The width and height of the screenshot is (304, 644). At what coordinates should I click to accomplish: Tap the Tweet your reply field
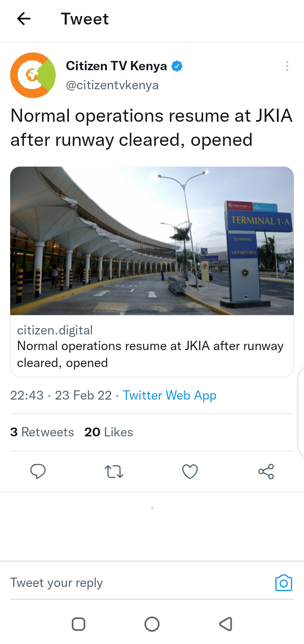pyautogui.click(x=139, y=583)
